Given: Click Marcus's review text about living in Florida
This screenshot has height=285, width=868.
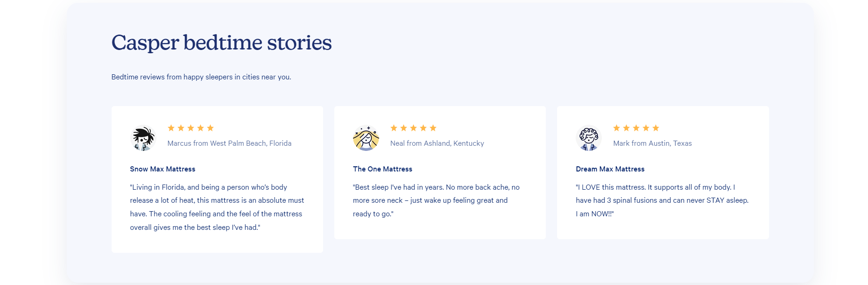Looking at the screenshot, I should 217,207.
